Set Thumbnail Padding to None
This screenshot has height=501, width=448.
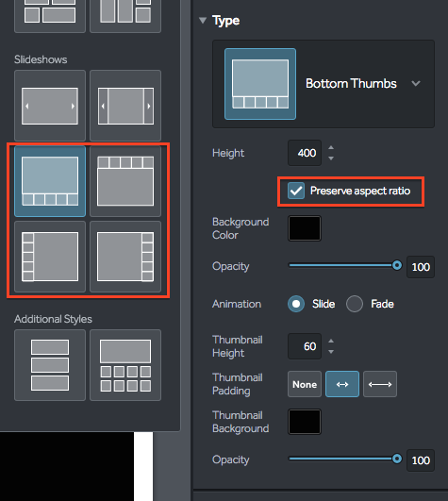pyautogui.click(x=305, y=384)
